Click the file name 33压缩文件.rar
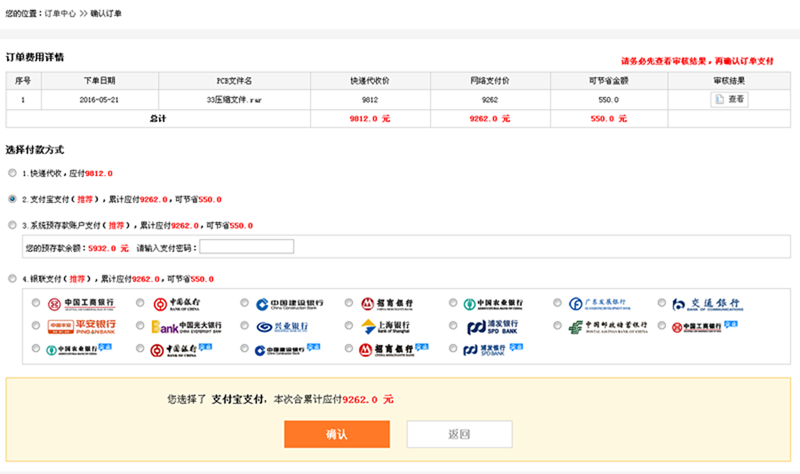Screen dimensions: 800x474 pyautogui.click(x=234, y=99)
